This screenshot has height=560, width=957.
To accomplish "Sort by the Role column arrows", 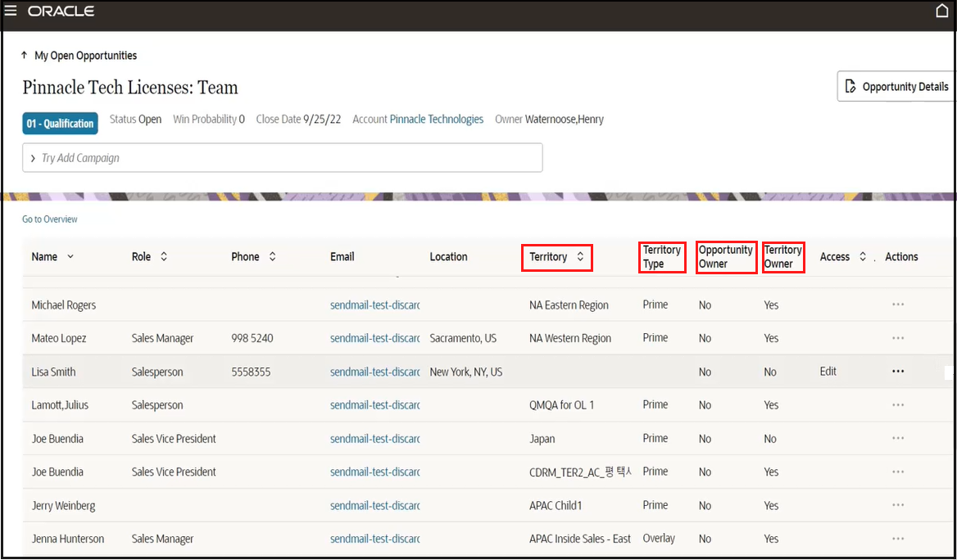I will coord(164,257).
